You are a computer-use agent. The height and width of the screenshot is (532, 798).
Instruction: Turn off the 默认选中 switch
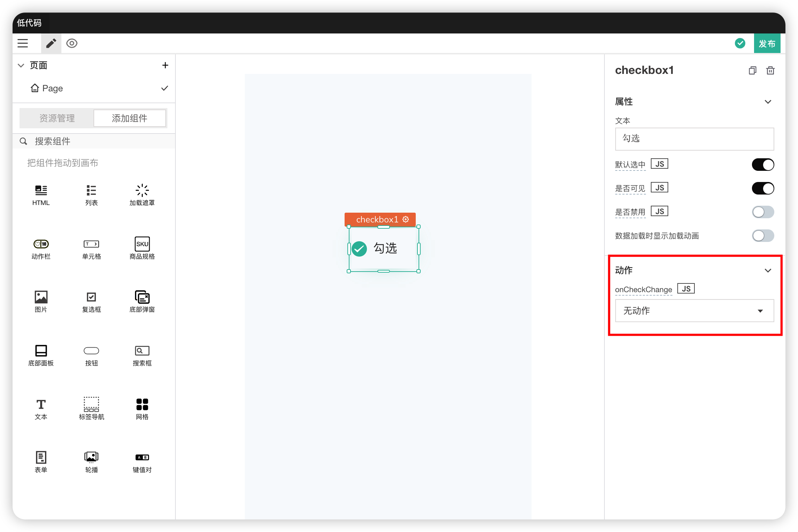tap(763, 165)
